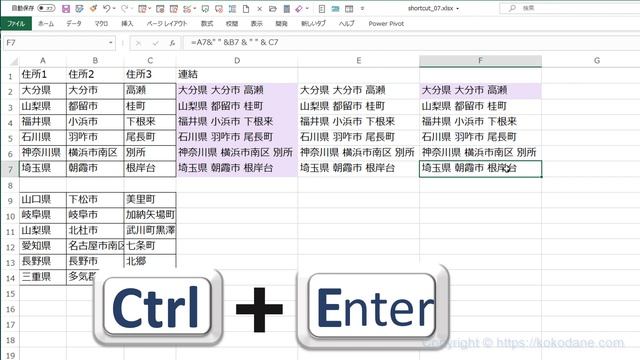Screen dimensions: 640x360
Task: Click the pink eraser clear icon
Action: point(299,9)
